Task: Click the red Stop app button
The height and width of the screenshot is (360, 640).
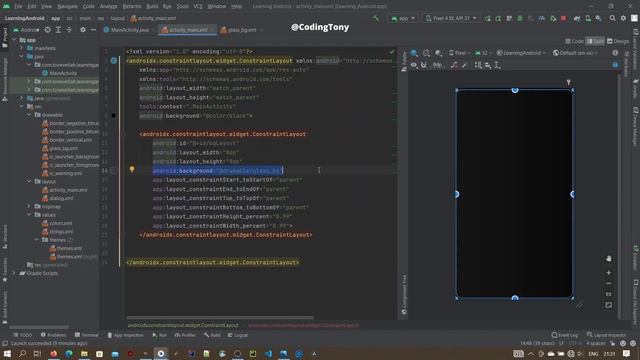Action: pos(564,18)
